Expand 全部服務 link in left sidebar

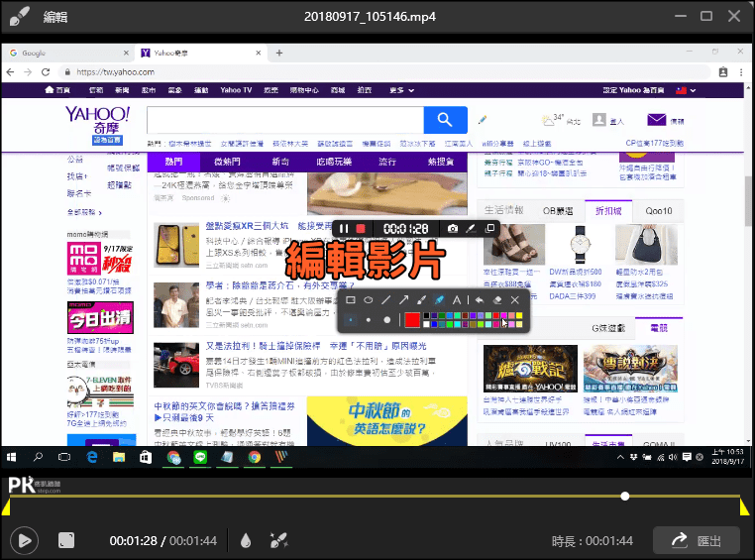click(x=84, y=212)
